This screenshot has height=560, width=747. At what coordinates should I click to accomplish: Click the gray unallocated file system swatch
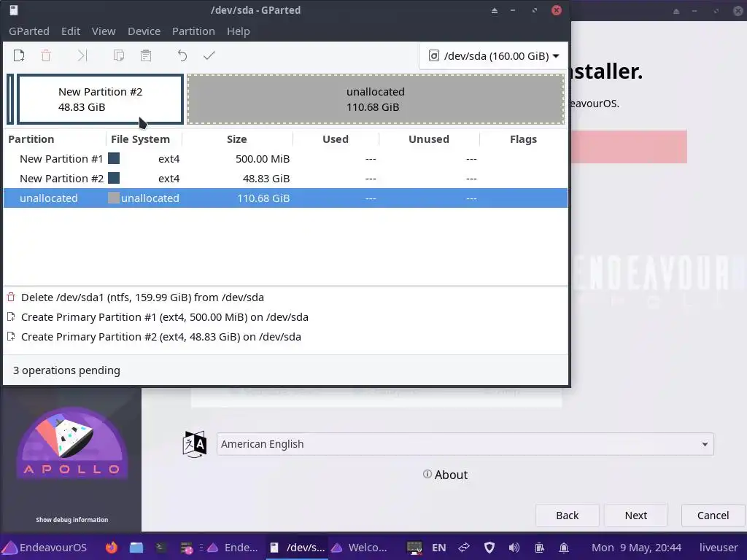(x=114, y=198)
